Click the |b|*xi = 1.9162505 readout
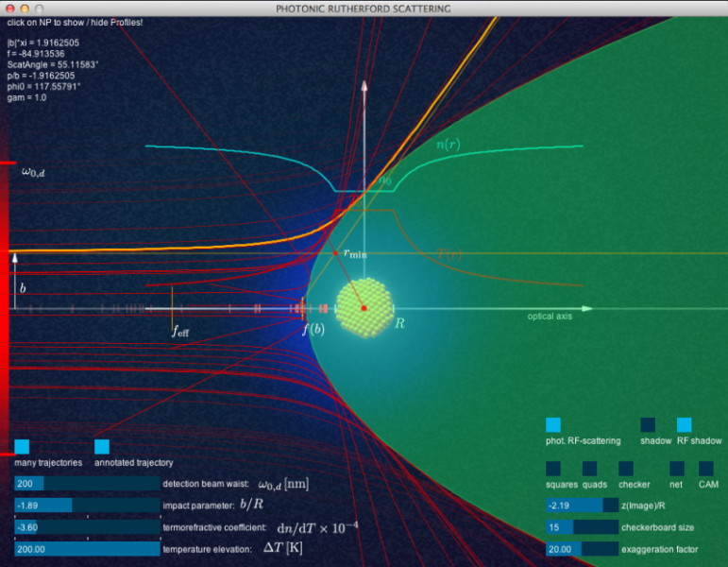Screen dimensions: 728x567 pyautogui.click(x=43, y=43)
